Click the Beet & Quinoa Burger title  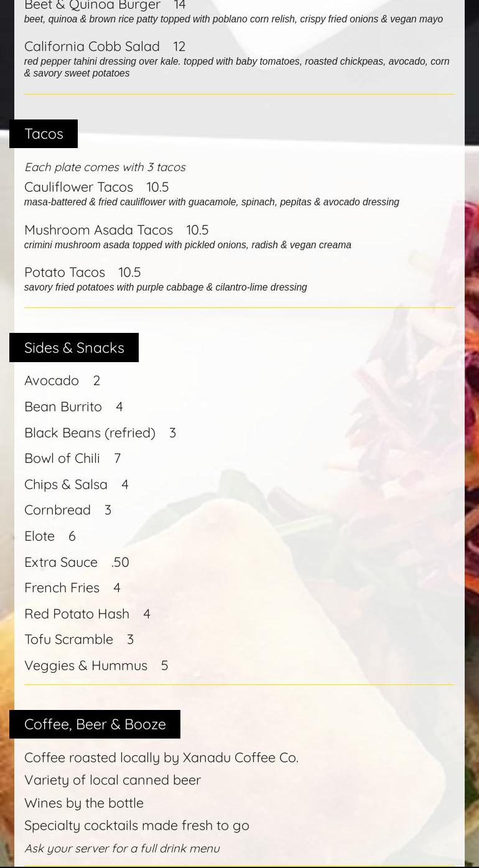92,6
